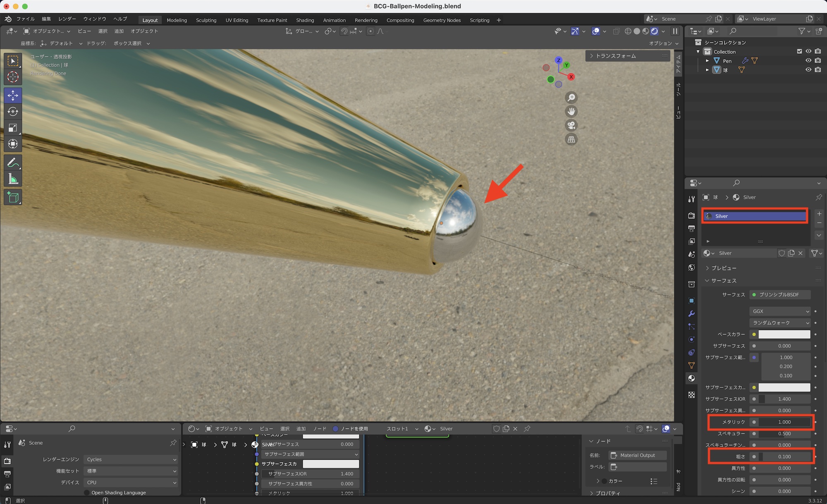Activate the Measure tool
827x504 pixels.
coord(13,179)
